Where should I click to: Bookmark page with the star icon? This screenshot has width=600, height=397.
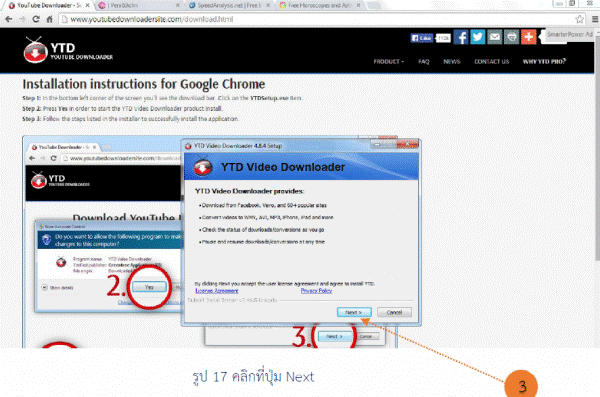click(579, 19)
